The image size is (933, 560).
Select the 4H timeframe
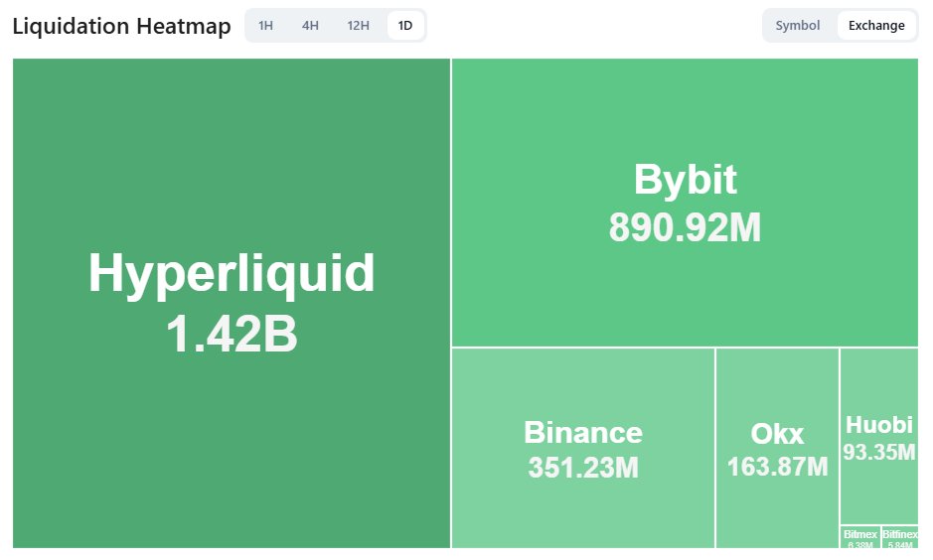[310, 26]
